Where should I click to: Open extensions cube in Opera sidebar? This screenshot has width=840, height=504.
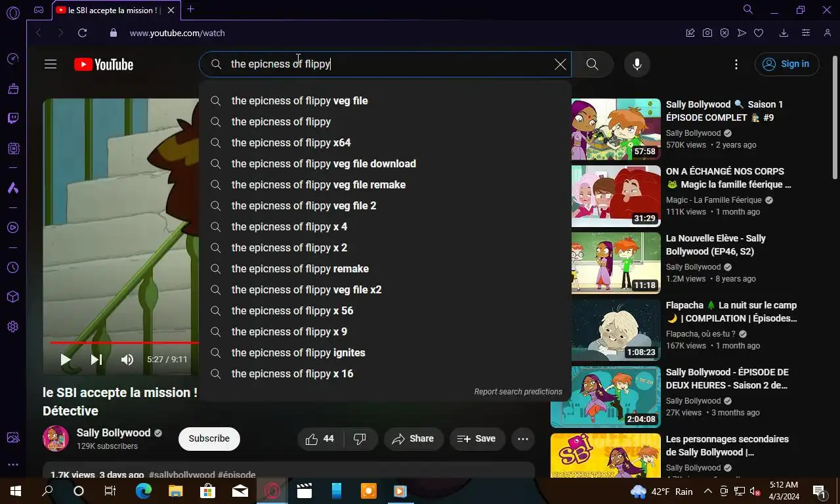tap(13, 297)
